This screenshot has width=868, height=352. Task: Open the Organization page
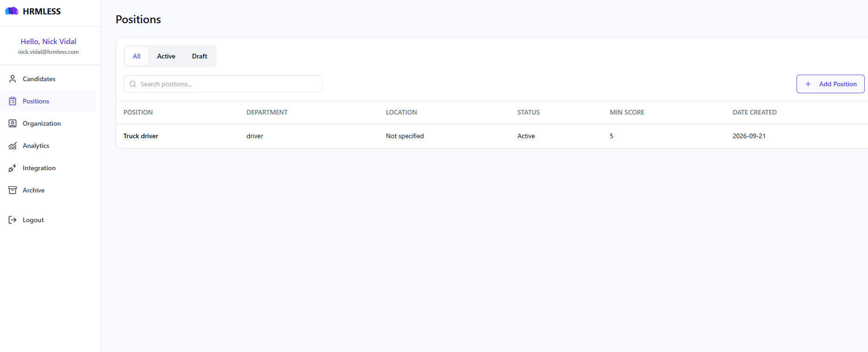(49, 123)
